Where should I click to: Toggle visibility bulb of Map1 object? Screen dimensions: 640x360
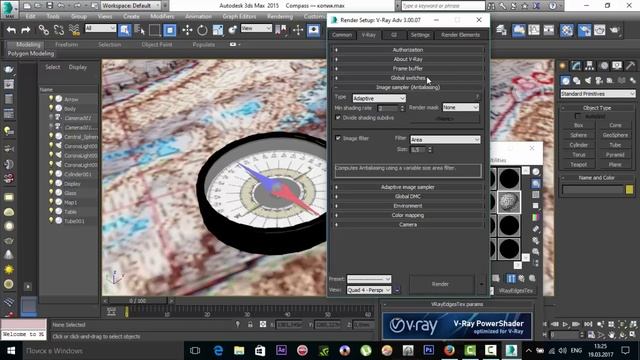51,202
